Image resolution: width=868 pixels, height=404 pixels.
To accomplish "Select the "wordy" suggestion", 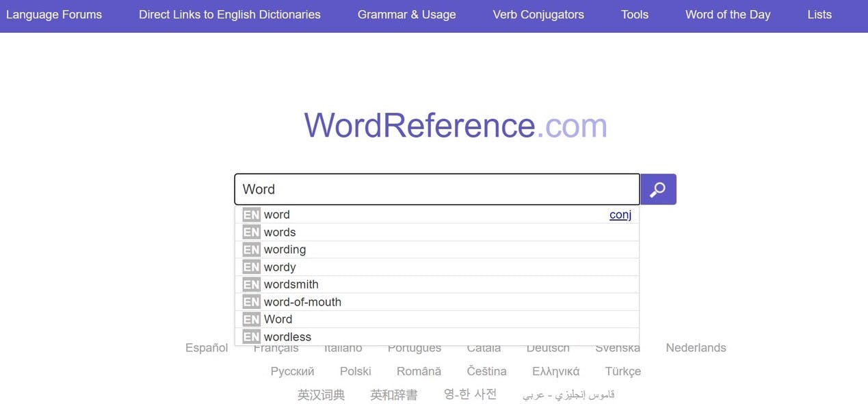I will (437, 267).
